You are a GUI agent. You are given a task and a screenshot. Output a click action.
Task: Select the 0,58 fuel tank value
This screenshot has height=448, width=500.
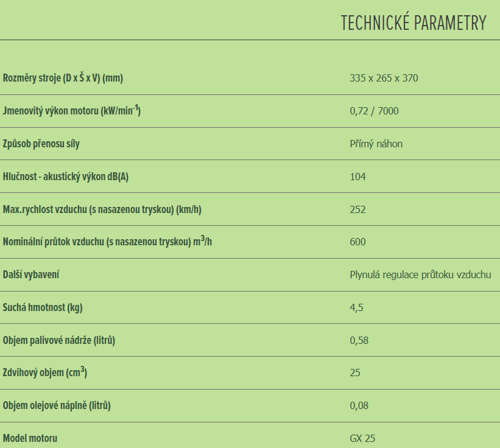[x=359, y=340]
